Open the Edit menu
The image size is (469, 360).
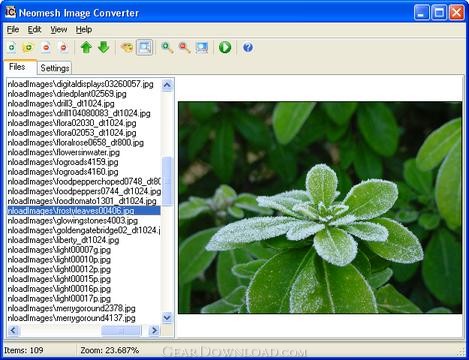click(x=34, y=30)
